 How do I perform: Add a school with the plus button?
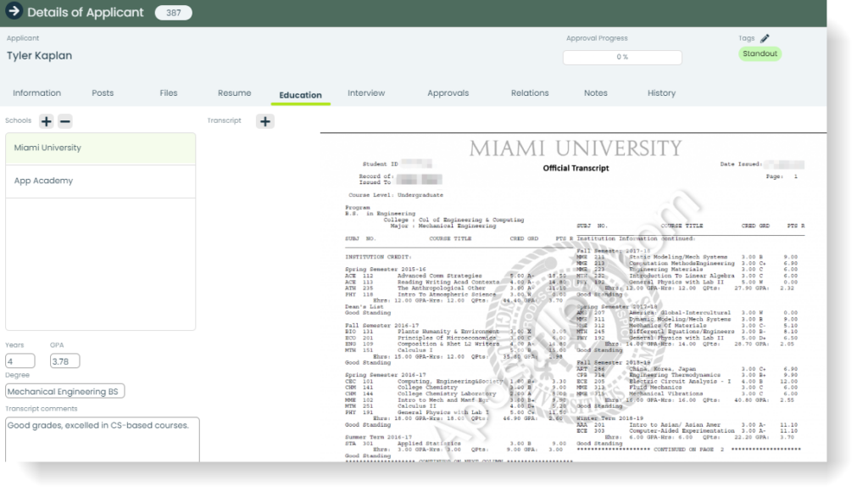pos(47,121)
